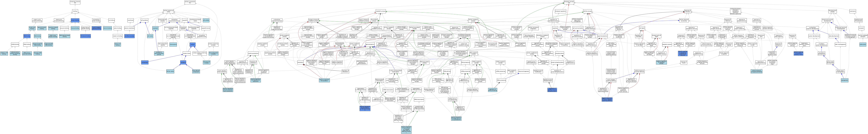868x134 pixels.
Task: Select the 'telomeric DNA binding' node
Action: click(x=38, y=54)
